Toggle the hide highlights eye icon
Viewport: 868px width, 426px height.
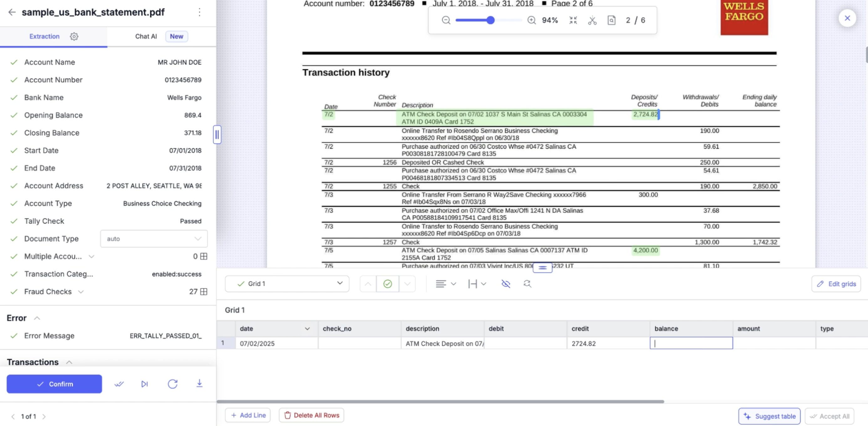pyautogui.click(x=505, y=284)
